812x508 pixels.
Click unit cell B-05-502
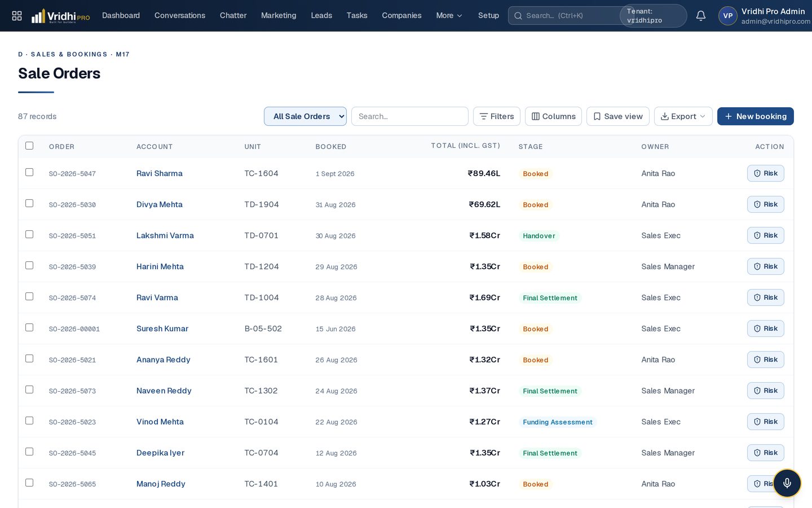tap(263, 329)
